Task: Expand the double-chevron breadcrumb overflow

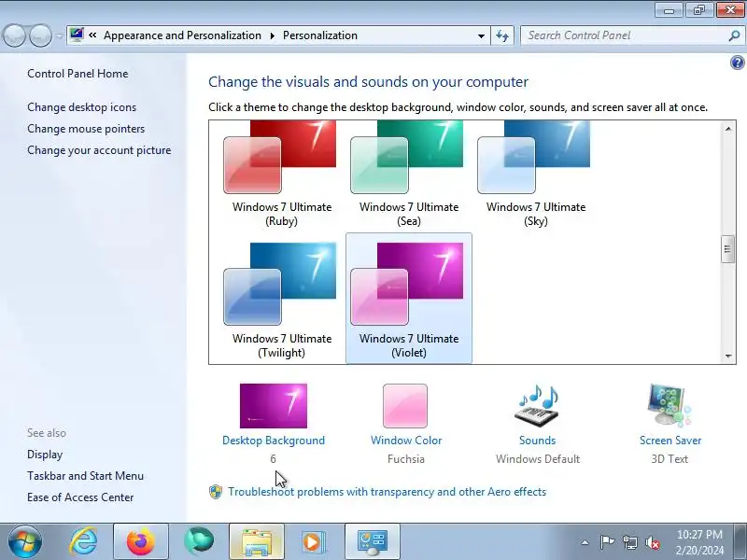Action: click(92, 35)
